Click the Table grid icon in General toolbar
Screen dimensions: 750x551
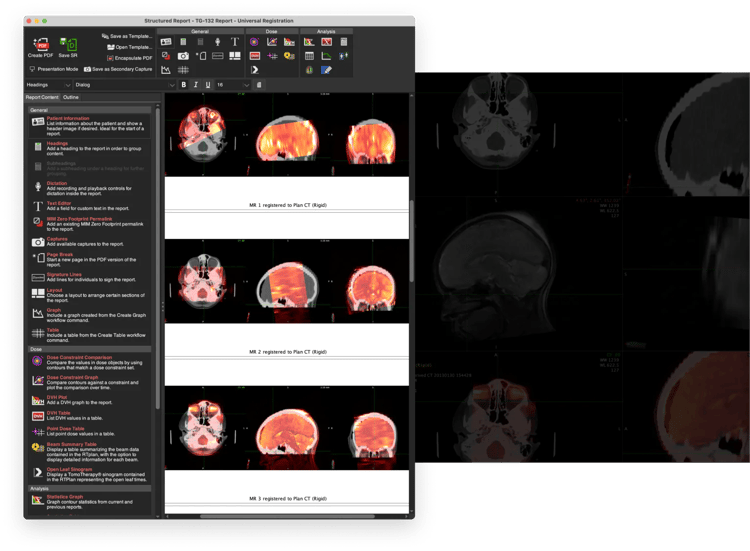click(183, 70)
